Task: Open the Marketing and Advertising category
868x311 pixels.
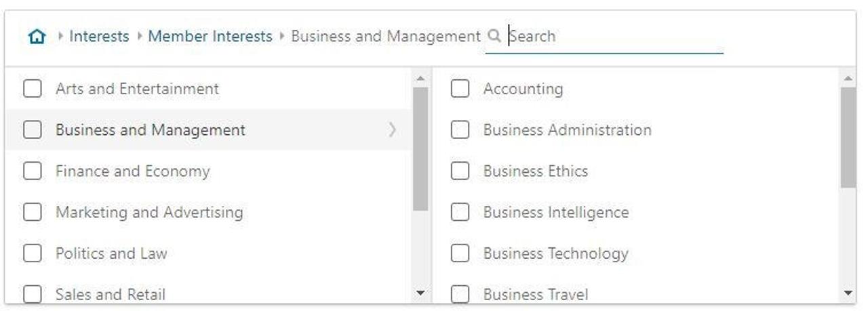Action: pyautogui.click(x=149, y=213)
